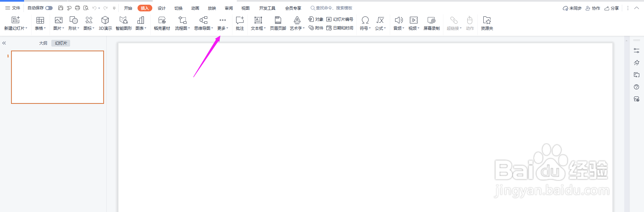Viewport: 644px width, 212px height.
Task: Insert a table via 表格 icon
Action: tap(40, 20)
